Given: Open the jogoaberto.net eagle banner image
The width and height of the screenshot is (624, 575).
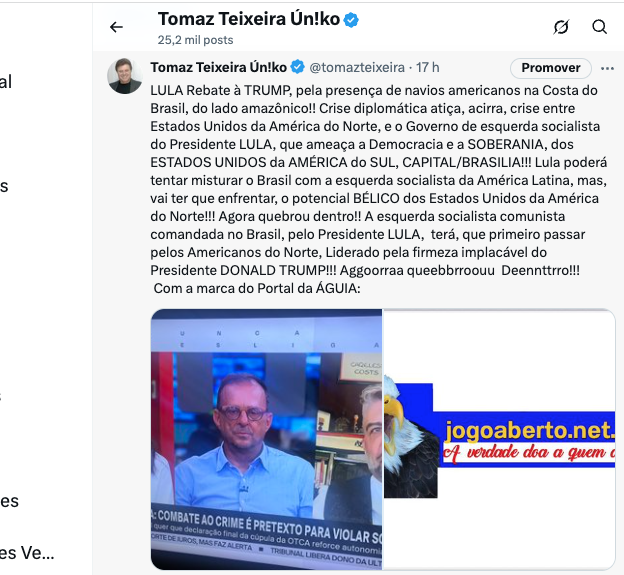Looking at the screenshot, I should [x=499, y=439].
